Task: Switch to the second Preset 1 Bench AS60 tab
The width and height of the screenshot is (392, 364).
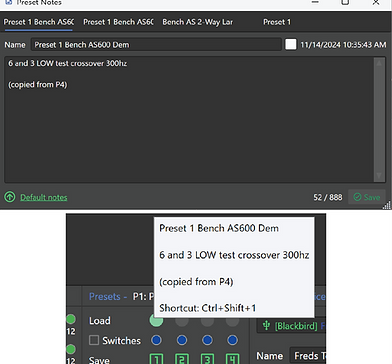Action: pos(118,22)
